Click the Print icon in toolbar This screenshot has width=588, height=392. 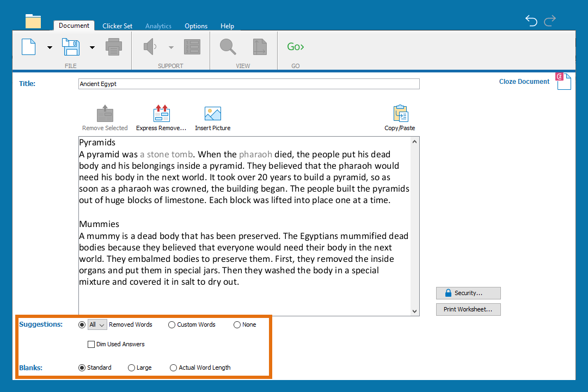(x=114, y=47)
